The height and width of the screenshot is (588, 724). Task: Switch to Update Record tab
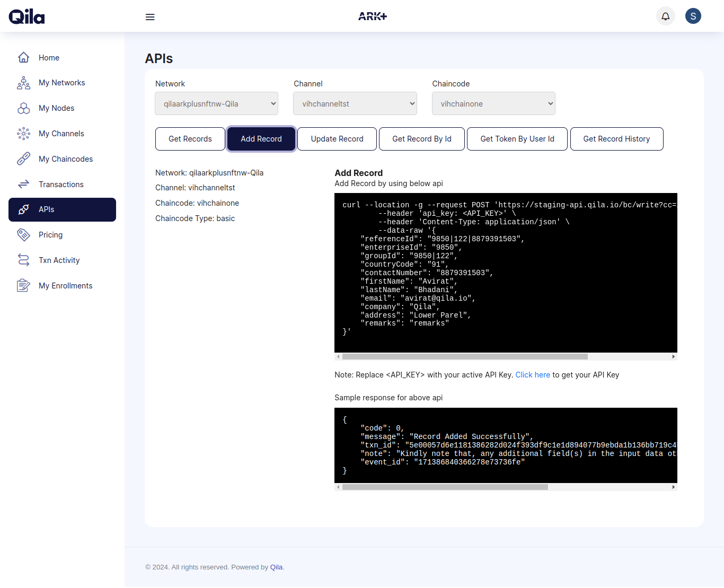(337, 139)
